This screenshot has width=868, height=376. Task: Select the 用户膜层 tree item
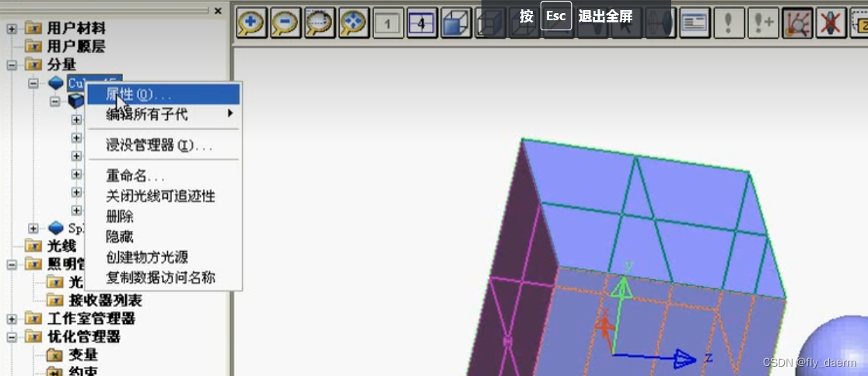coord(76,47)
